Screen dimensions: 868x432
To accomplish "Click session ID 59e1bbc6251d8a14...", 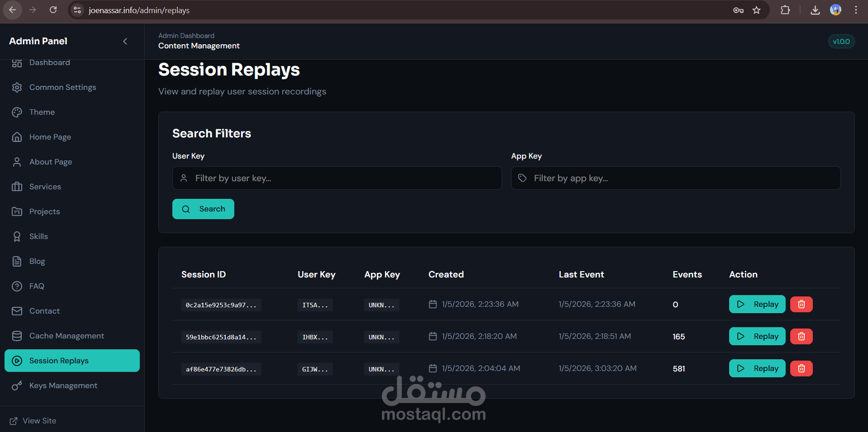I will (221, 337).
